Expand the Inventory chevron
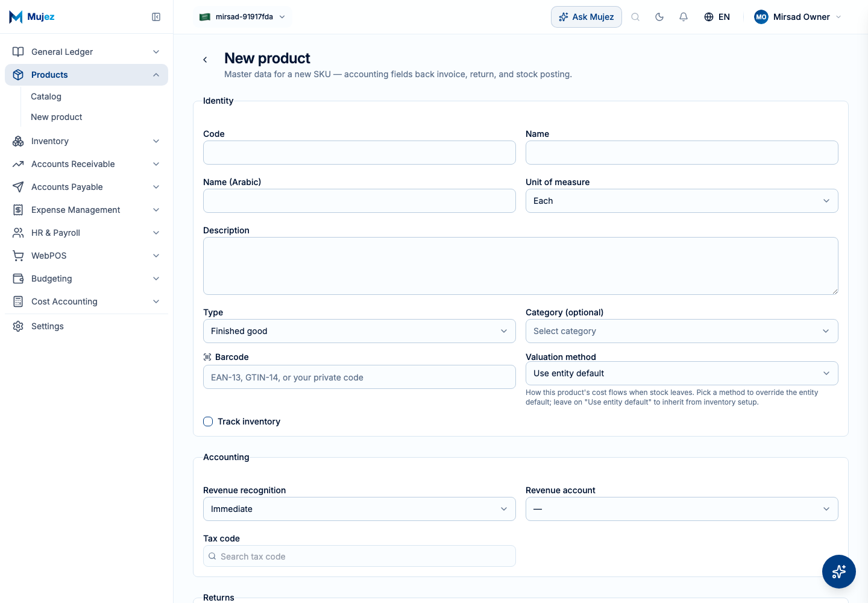868x603 pixels. pyautogui.click(x=156, y=141)
